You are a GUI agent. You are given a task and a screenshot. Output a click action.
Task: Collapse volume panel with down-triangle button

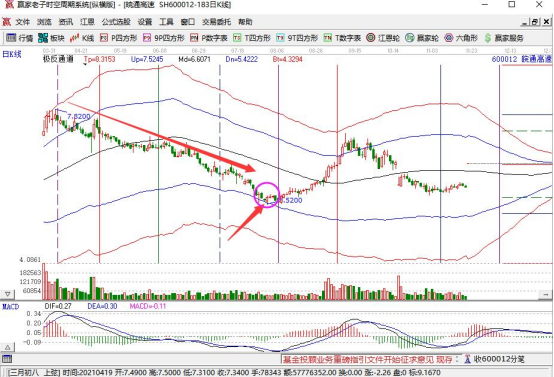coord(7,294)
